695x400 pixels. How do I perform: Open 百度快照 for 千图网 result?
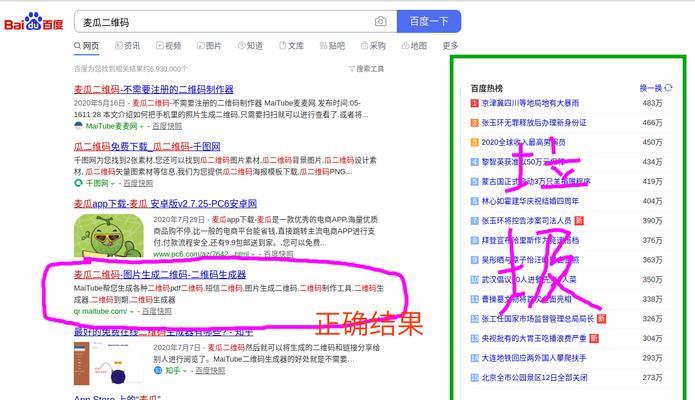point(138,183)
